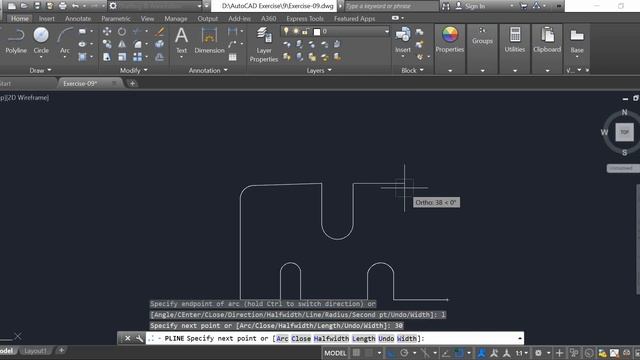Activate the Mirror tool in Modify
This screenshot has height=360, width=640.
point(122,44)
